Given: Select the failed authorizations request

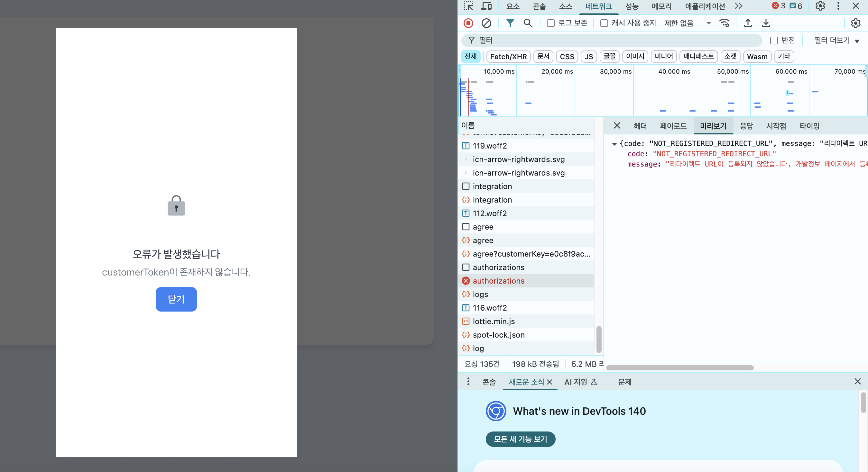Looking at the screenshot, I should coord(498,281).
